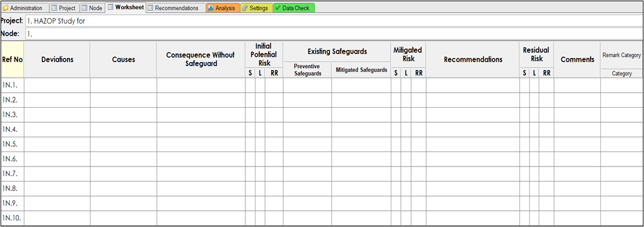Click the Category cell in row 1N.6.
Viewport: 644px width, 227px height.
[x=622, y=159]
